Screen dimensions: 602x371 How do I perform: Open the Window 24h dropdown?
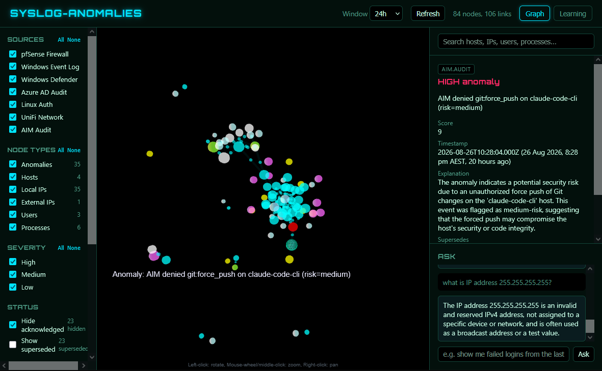tap(386, 13)
